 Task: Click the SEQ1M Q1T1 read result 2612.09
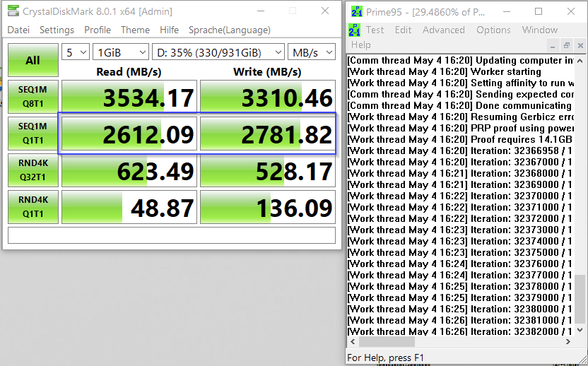point(129,134)
